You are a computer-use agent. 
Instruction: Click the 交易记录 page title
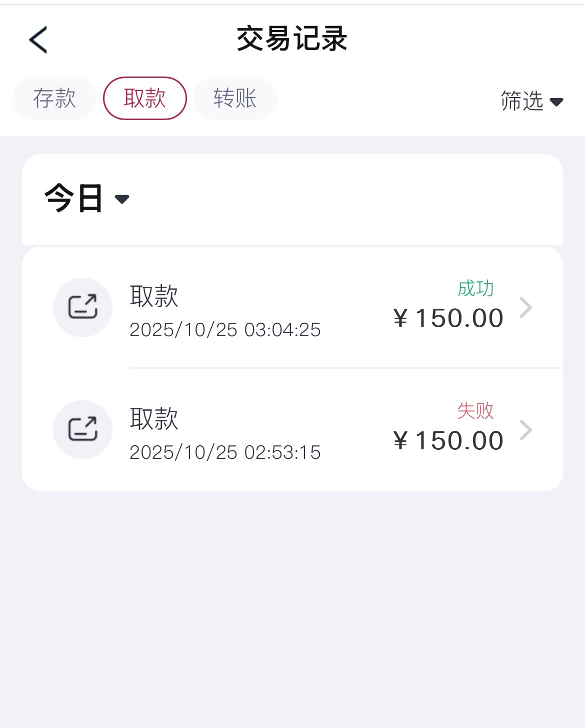click(292, 39)
